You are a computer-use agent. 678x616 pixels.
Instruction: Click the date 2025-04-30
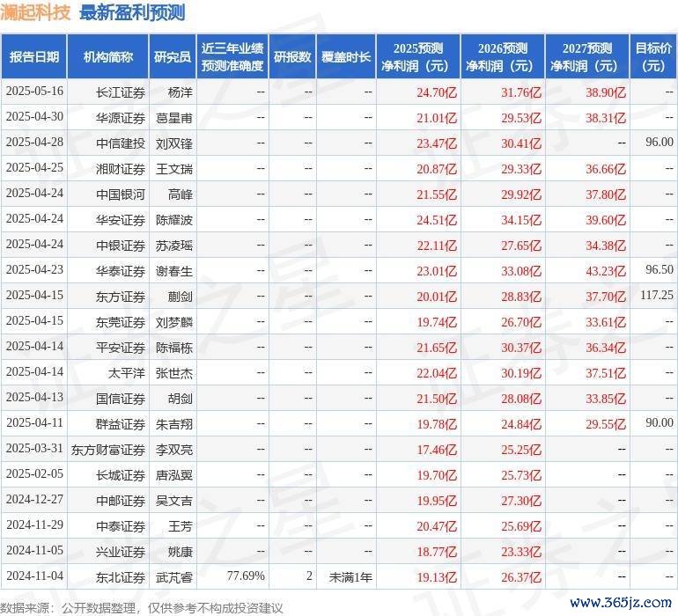coord(34,117)
